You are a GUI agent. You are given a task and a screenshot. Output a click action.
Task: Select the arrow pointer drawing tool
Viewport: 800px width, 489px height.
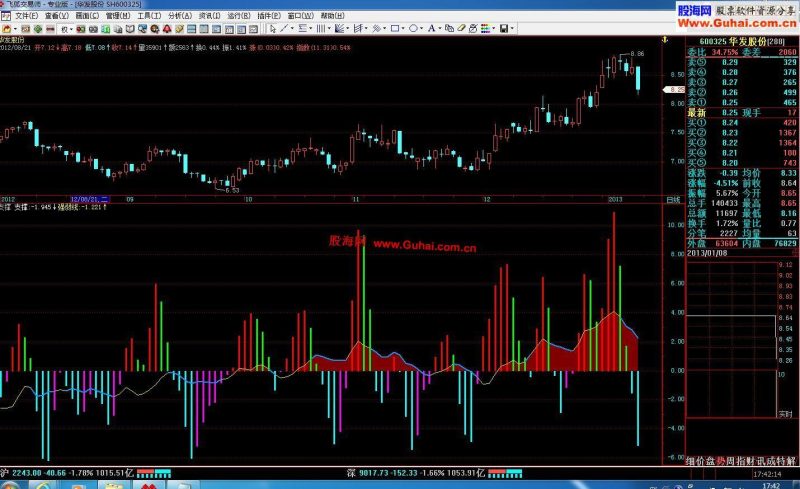pos(272,29)
